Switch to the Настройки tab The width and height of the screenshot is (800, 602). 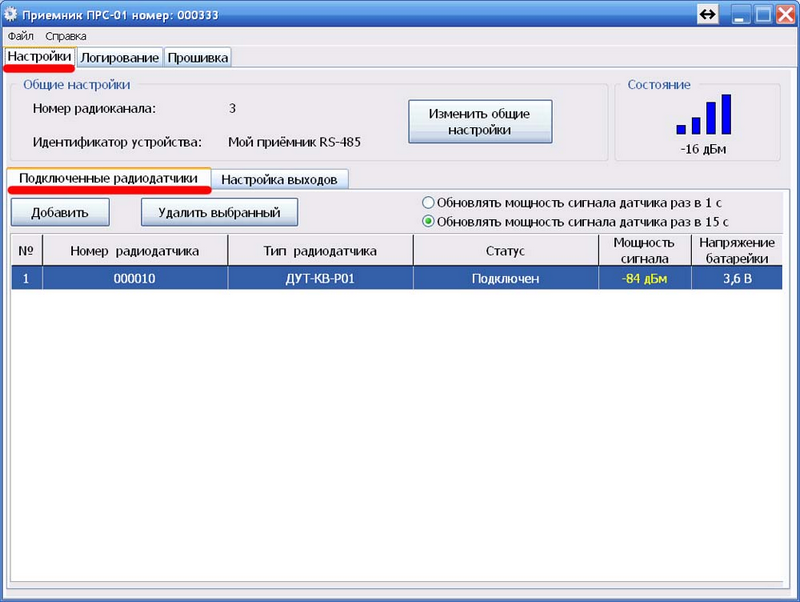coord(39,57)
